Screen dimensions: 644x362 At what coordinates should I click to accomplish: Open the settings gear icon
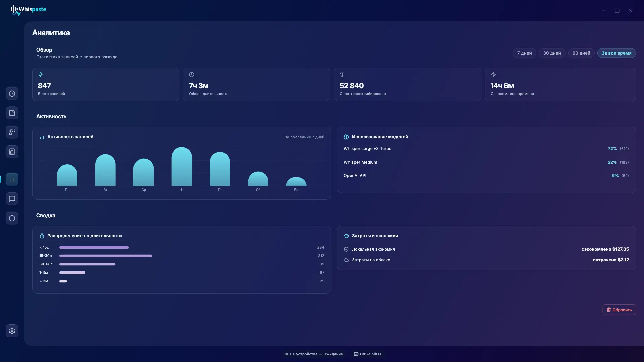[12, 331]
